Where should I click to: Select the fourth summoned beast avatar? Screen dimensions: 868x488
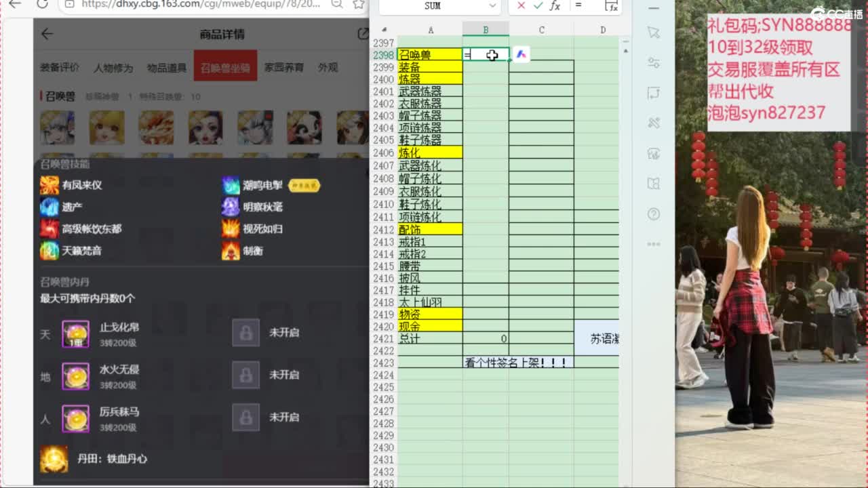(205, 127)
